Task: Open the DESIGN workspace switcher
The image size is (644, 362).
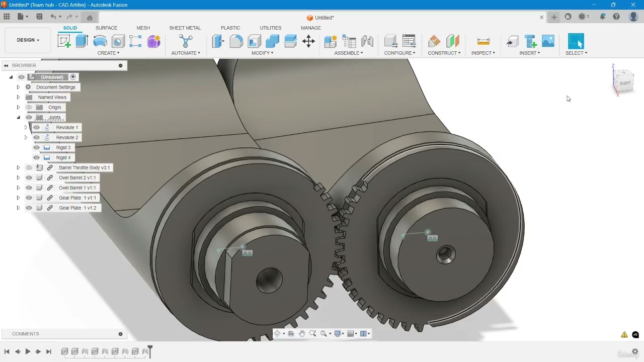Action: click(x=28, y=40)
